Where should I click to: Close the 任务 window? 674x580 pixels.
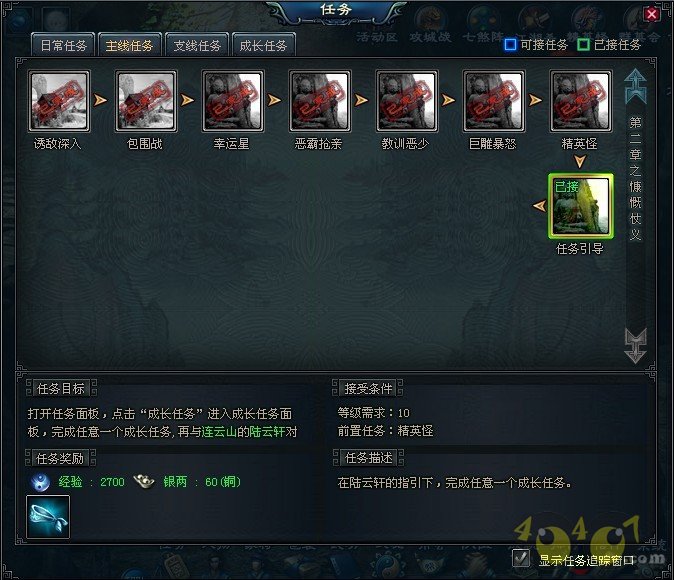pyautogui.click(x=652, y=14)
